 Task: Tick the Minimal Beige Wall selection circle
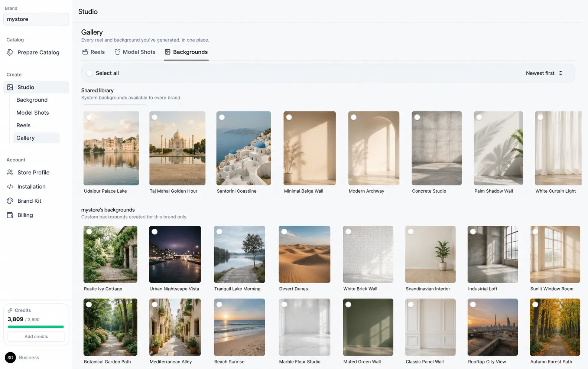pos(289,117)
